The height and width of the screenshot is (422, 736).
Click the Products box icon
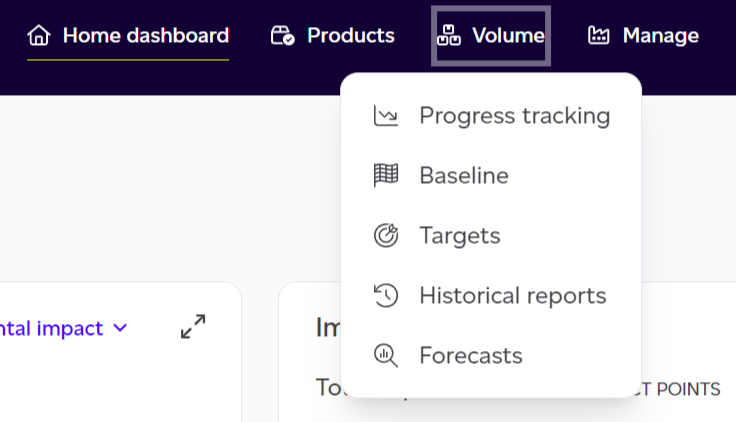(x=283, y=35)
